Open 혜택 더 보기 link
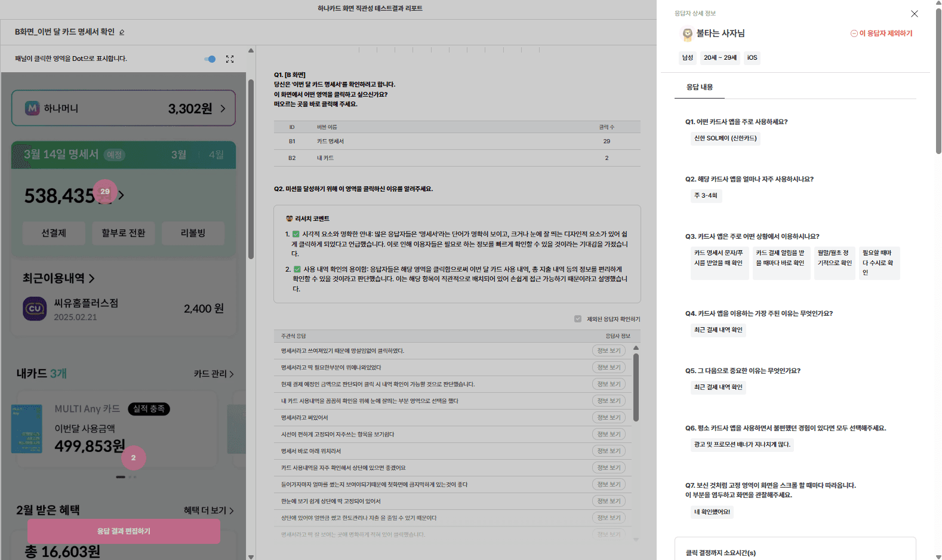 [x=209, y=510]
